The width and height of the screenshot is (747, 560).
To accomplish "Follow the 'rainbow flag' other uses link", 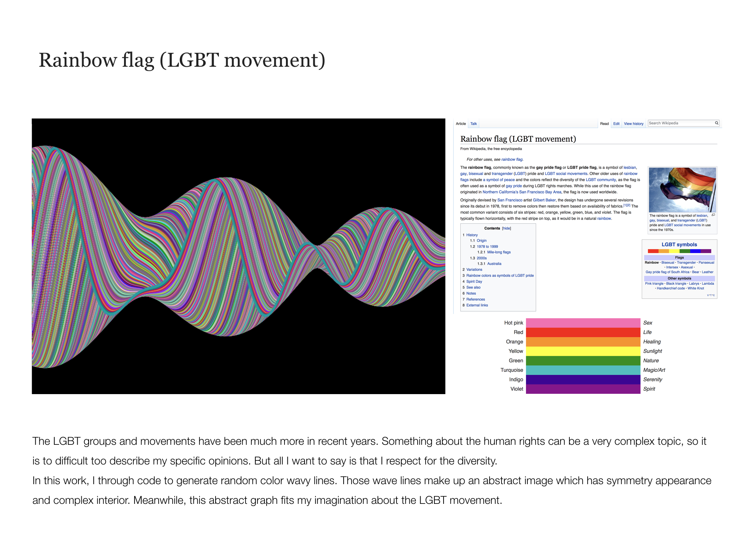I will point(512,159).
